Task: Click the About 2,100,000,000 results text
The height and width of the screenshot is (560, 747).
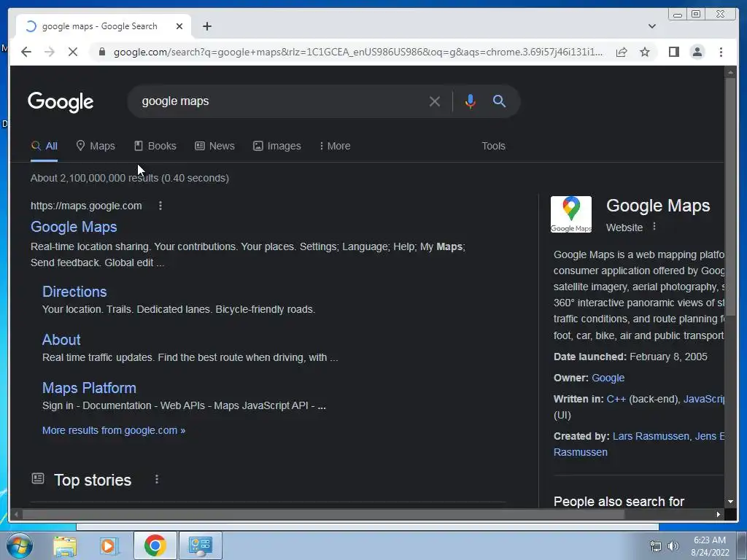Action: click(130, 178)
